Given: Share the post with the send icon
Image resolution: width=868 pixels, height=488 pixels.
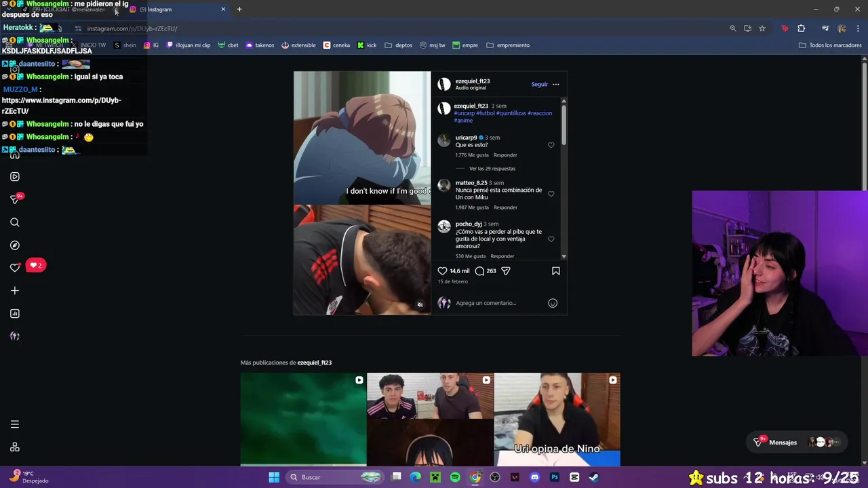Looking at the screenshot, I should (505, 271).
